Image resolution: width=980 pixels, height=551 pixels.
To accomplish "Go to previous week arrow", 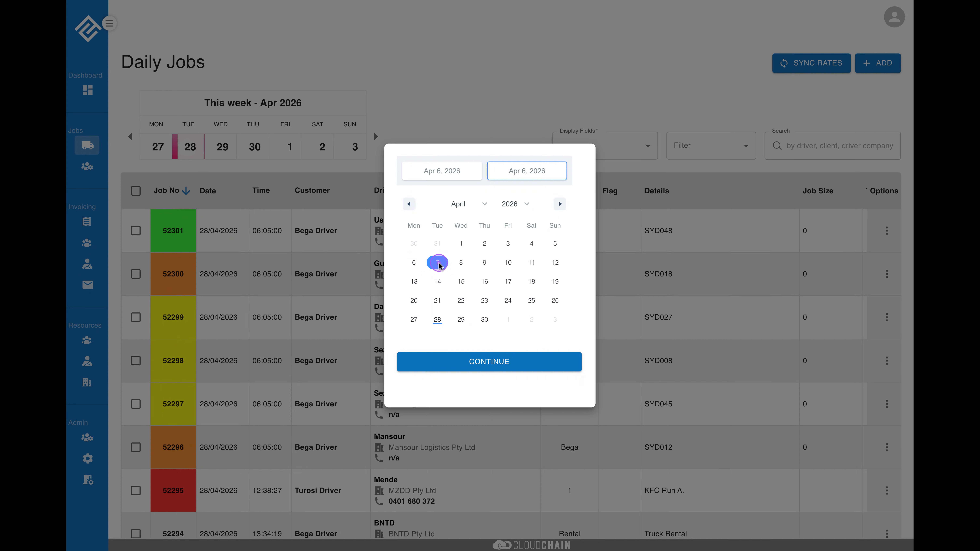I will [130, 136].
